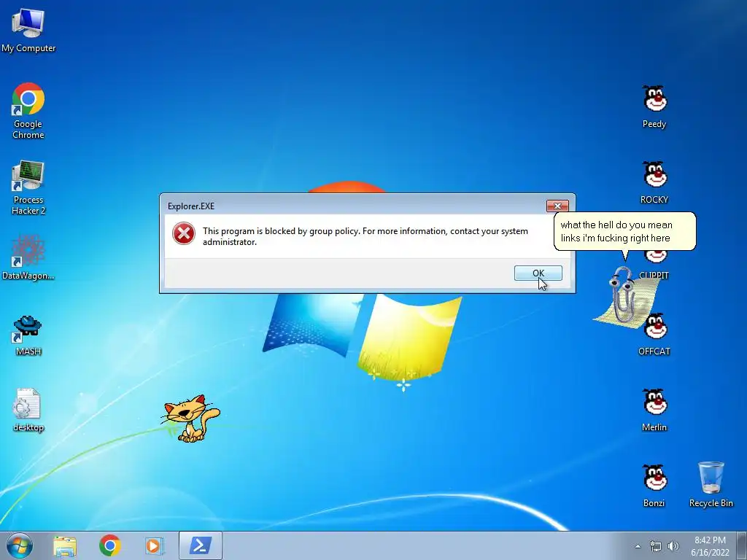Click the red error icon in dialog

184,233
